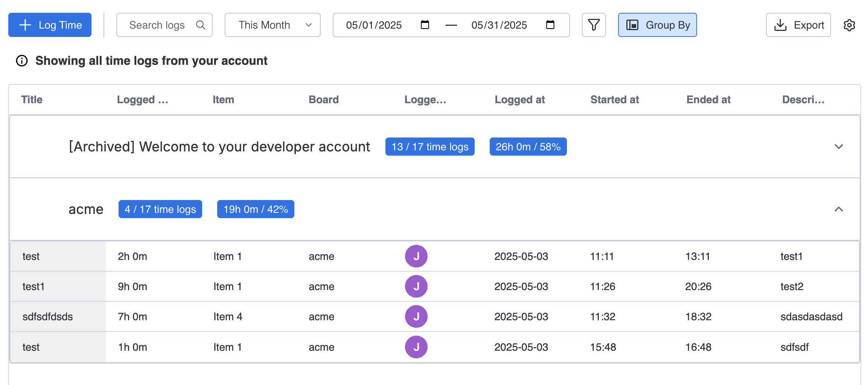Click the magnifier icon in search box
This screenshot has height=385, width=868.
[x=201, y=25]
